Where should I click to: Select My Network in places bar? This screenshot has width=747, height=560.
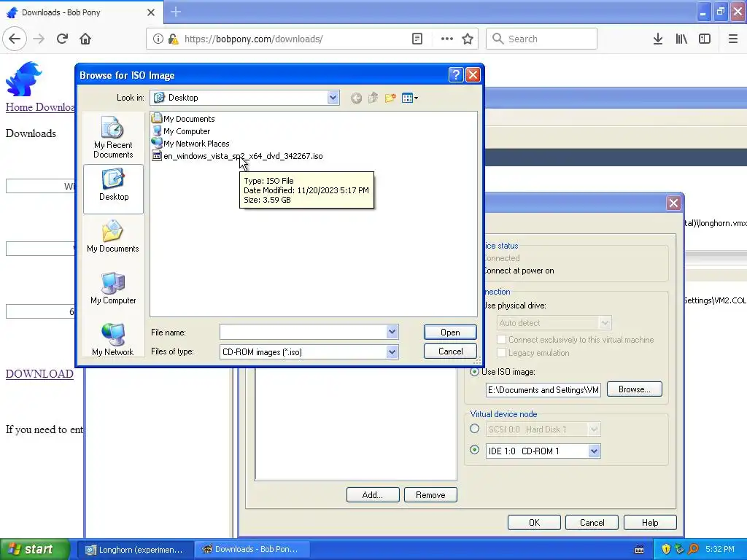pyautogui.click(x=113, y=340)
